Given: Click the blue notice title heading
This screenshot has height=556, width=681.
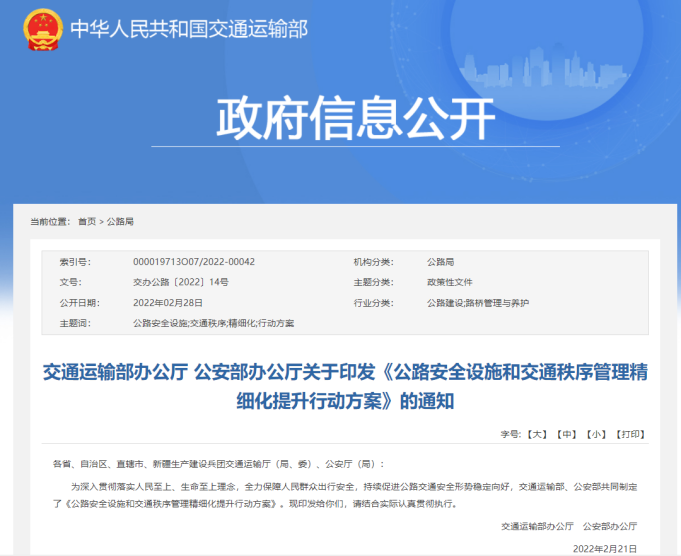Looking at the screenshot, I should click(x=344, y=388).
